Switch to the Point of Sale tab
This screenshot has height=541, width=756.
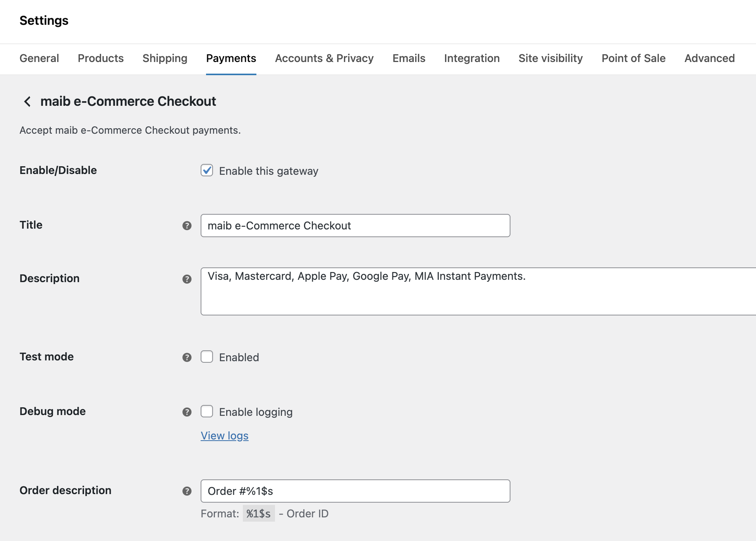point(633,59)
